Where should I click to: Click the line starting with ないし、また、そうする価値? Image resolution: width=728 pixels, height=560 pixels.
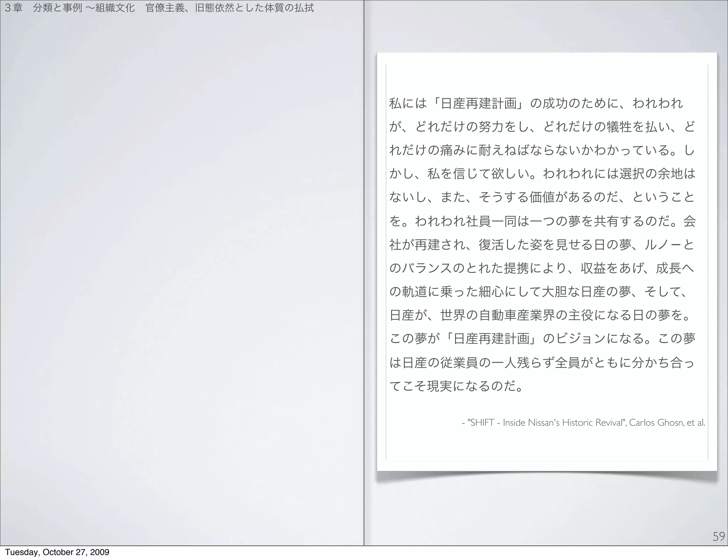(542, 197)
